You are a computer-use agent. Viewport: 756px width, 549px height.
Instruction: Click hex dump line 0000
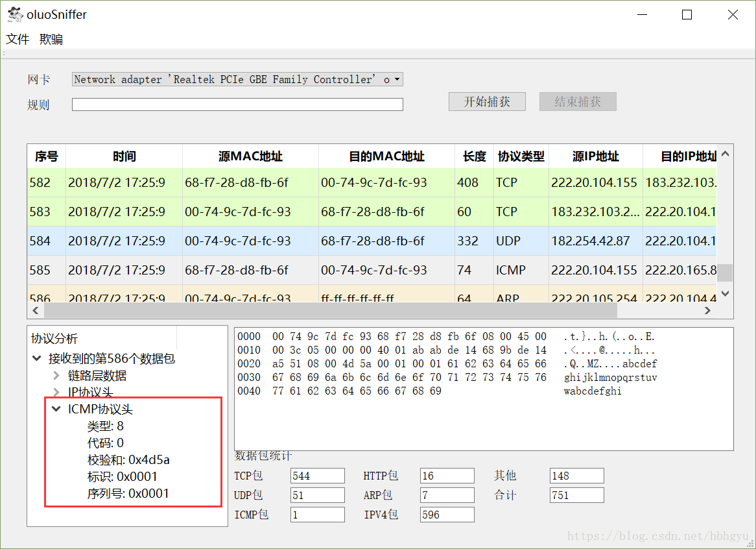446,336
